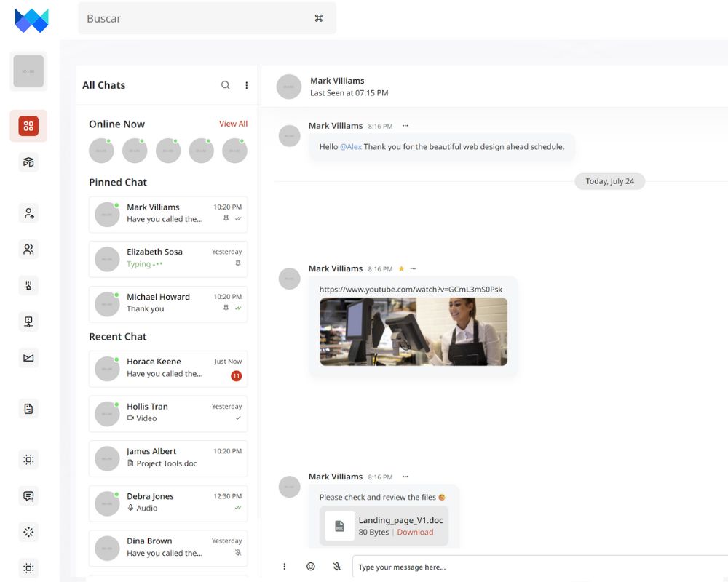Open the three-dot menu in All Chats header
This screenshot has width=728, height=582.
click(247, 85)
